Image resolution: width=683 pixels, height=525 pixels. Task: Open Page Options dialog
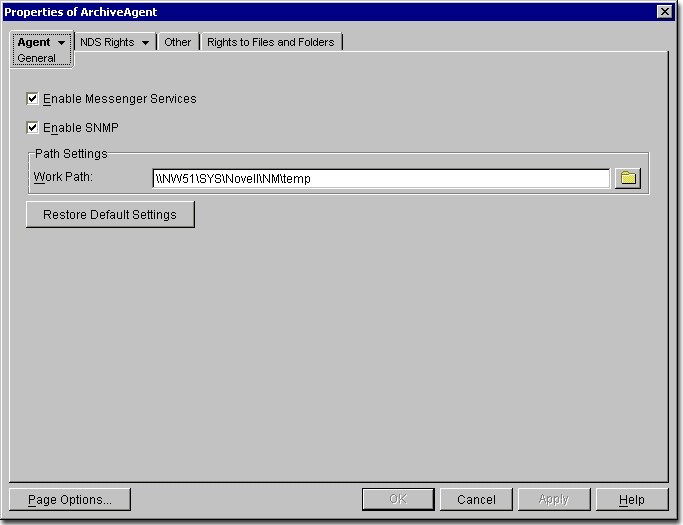[70, 499]
